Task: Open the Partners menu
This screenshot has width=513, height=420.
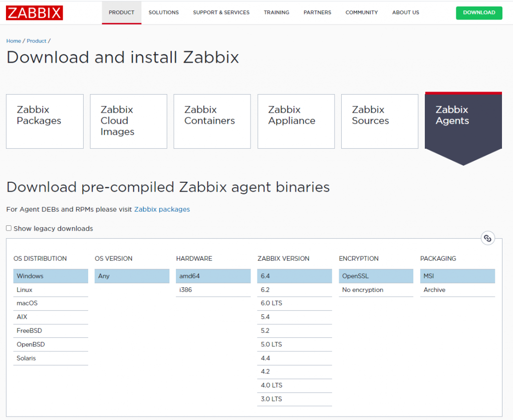Action: 317,13
